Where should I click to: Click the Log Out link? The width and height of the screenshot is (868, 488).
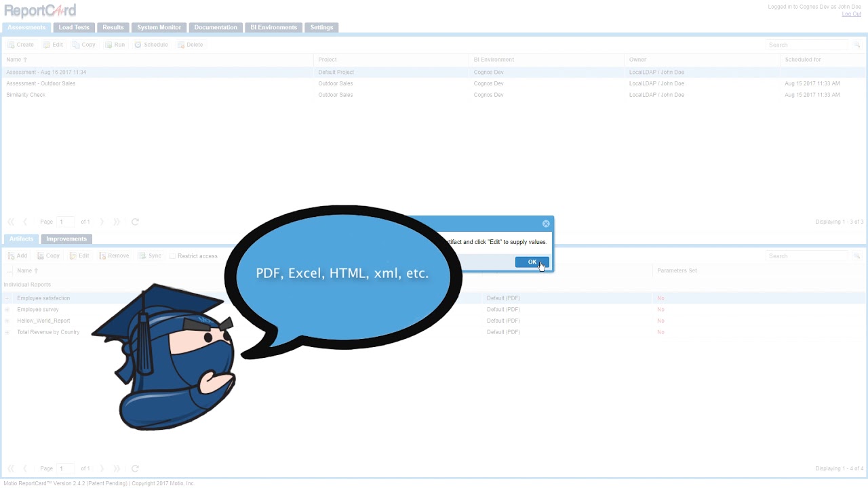tap(851, 14)
